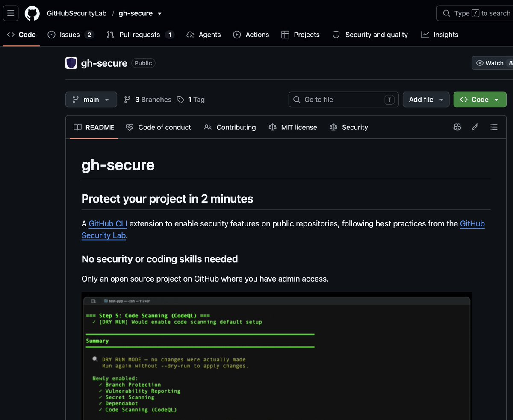The width and height of the screenshot is (513, 420).
Task: Select the README tab
Action: [x=94, y=127]
